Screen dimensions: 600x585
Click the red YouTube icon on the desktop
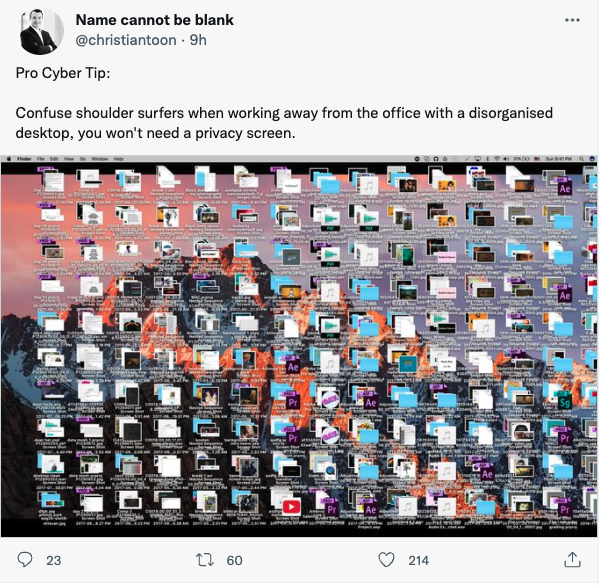[291, 507]
